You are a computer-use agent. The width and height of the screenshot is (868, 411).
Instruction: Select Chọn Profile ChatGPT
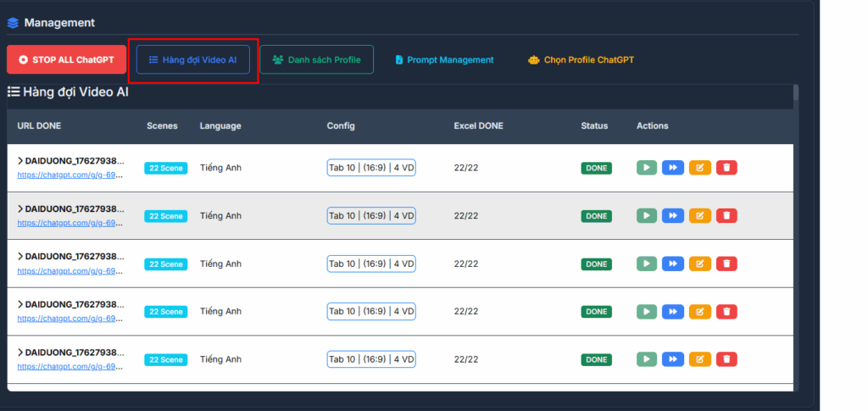(x=580, y=60)
